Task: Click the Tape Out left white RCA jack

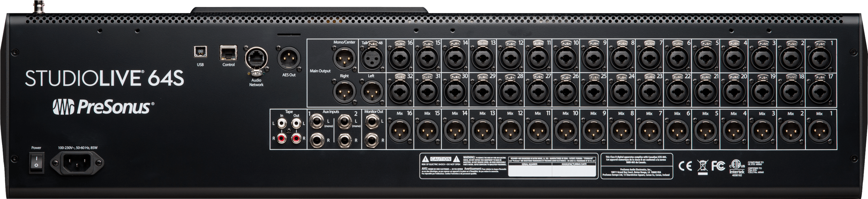Action: (x=296, y=124)
